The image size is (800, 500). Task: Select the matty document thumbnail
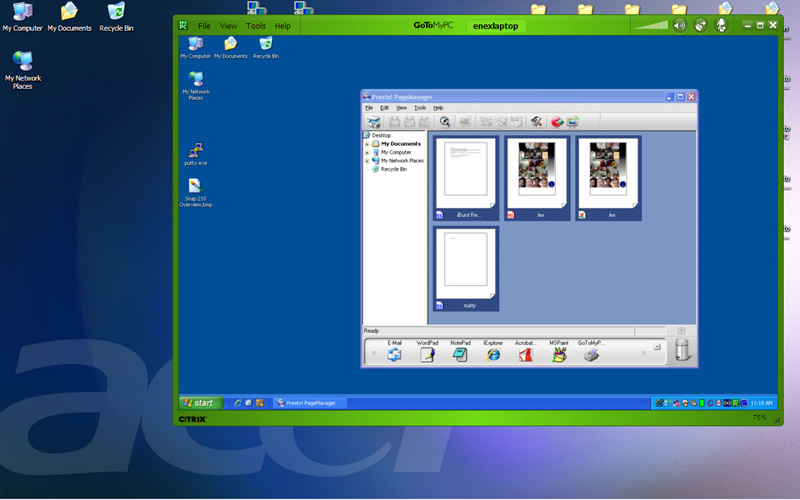click(466, 269)
